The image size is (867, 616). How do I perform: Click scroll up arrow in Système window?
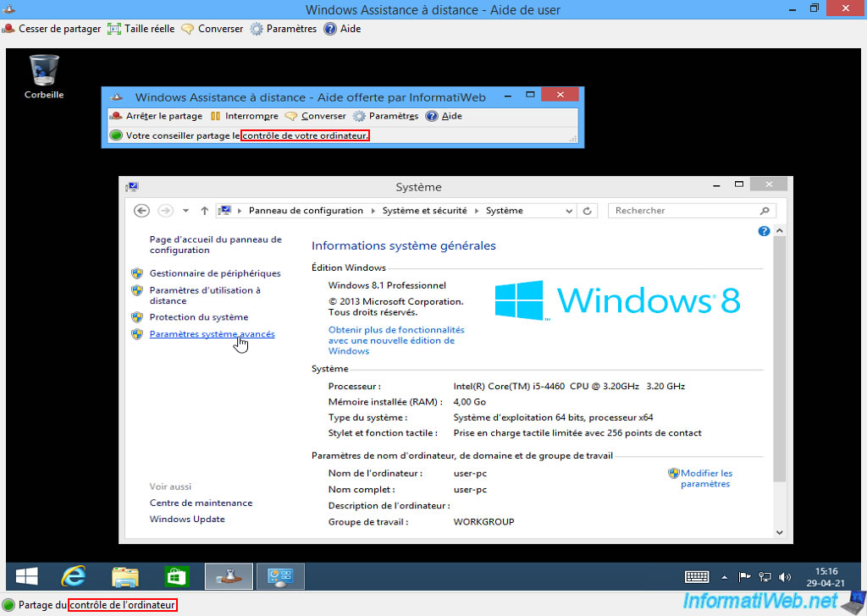[x=780, y=230]
